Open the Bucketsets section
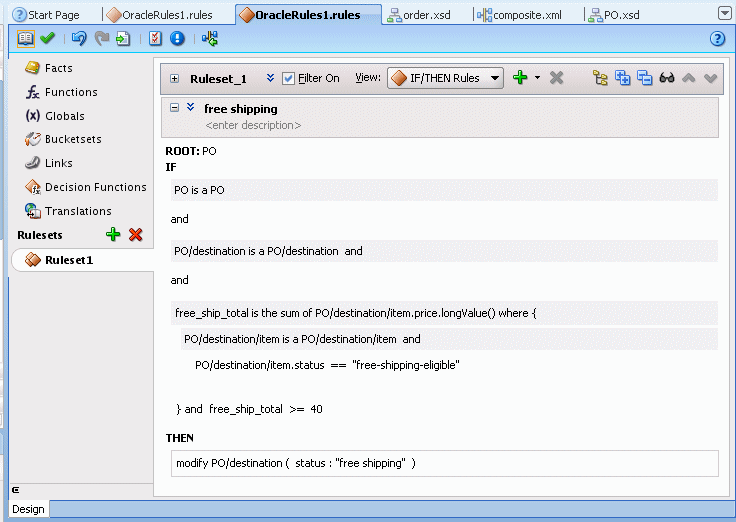The image size is (736, 522). (72, 139)
